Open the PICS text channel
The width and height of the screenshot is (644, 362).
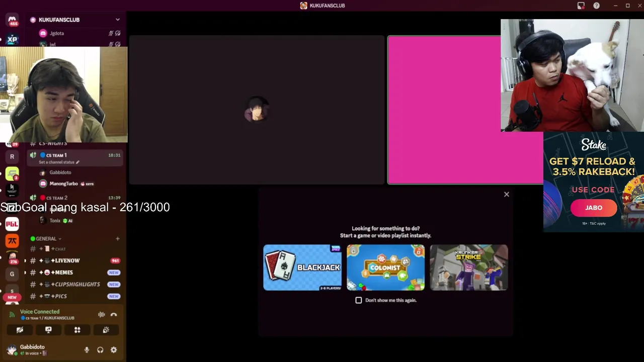click(x=75, y=296)
